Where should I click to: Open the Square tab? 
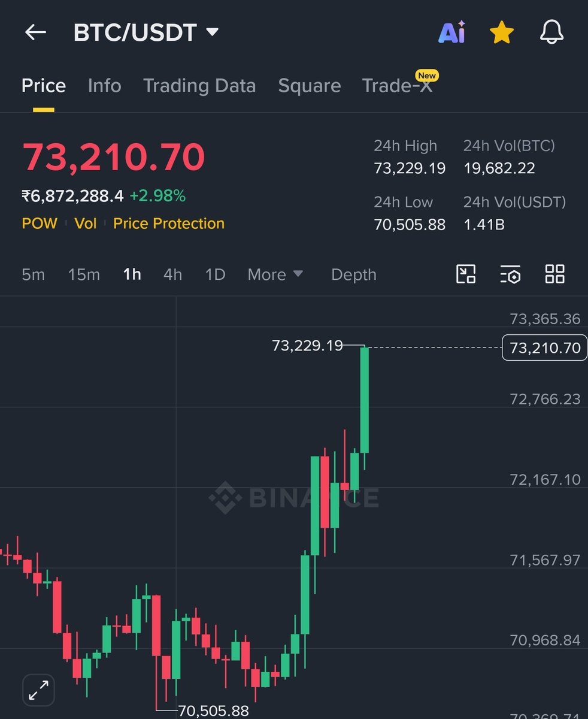[x=309, y=86]
